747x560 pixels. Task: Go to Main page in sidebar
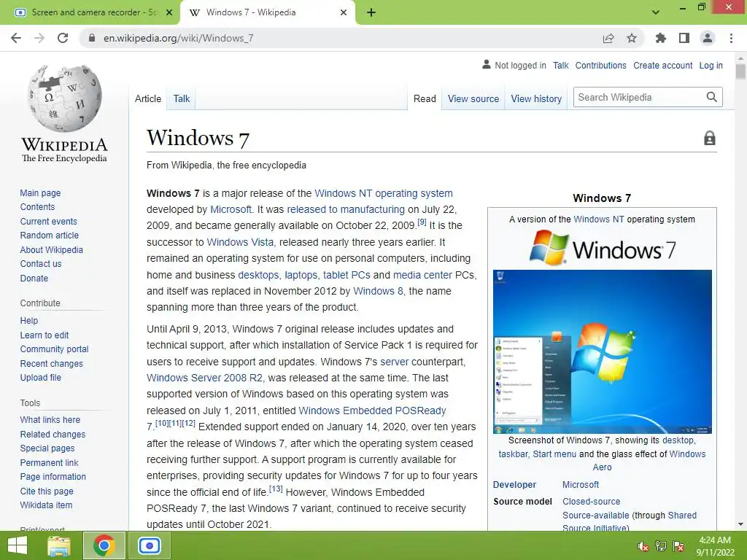point(40,192)
